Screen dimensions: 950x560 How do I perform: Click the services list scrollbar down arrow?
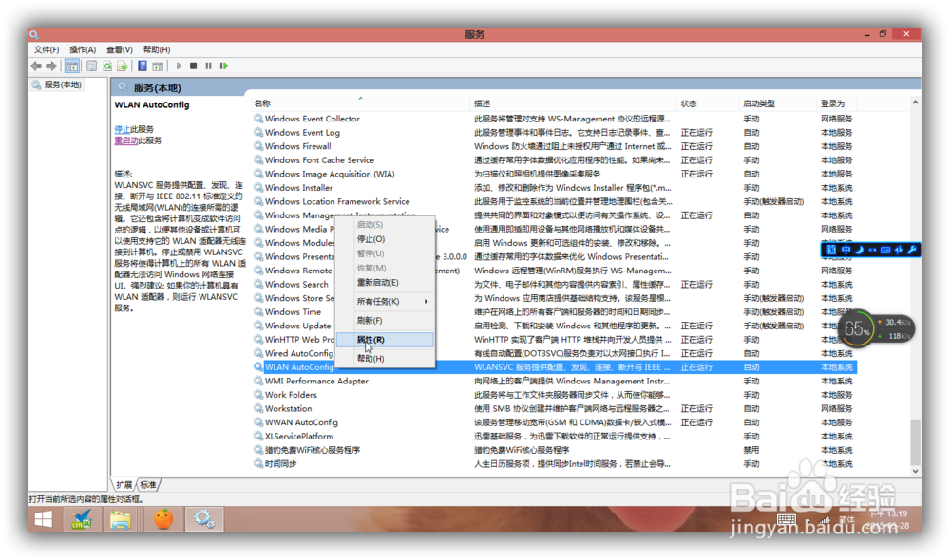pyautogui.click(x=915, y=471)
